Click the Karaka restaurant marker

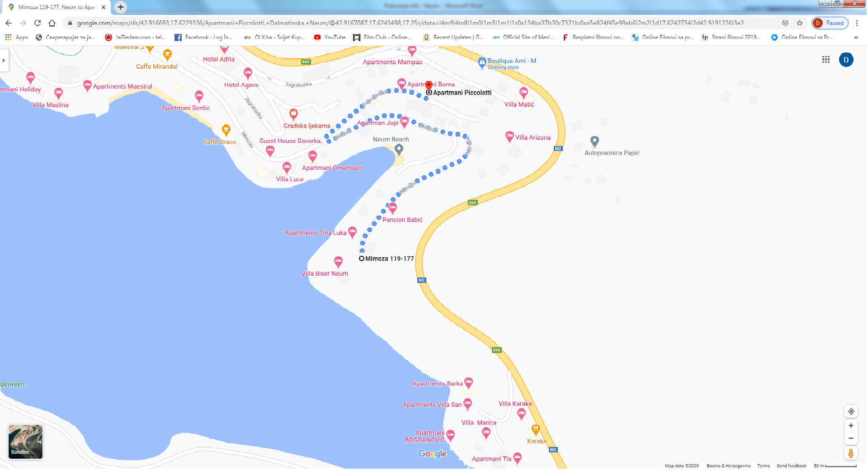pyautogui.click(x=535, y=429)
